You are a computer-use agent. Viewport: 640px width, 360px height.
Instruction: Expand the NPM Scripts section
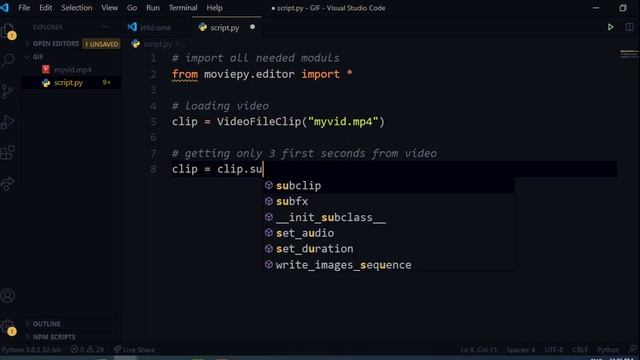pos(53,337)
